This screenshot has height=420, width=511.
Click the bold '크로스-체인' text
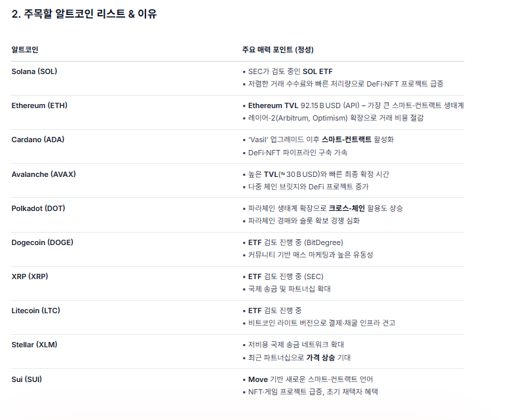pyautogui.click(x=347, y=208)
